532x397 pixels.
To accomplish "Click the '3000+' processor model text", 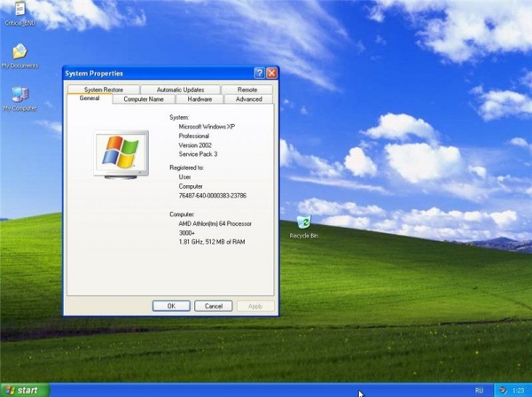I will click(186, 233).
